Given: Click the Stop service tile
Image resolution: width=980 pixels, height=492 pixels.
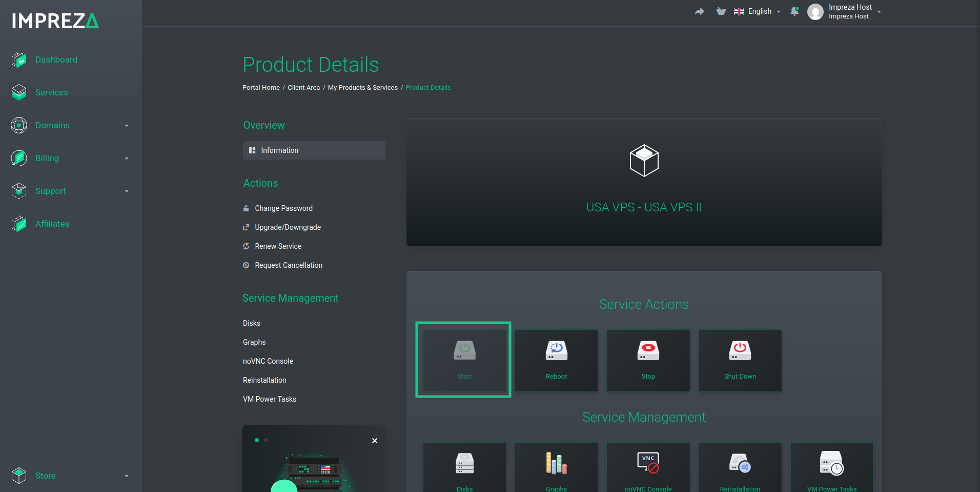Looking at the screenshot, I should [648, 360].
